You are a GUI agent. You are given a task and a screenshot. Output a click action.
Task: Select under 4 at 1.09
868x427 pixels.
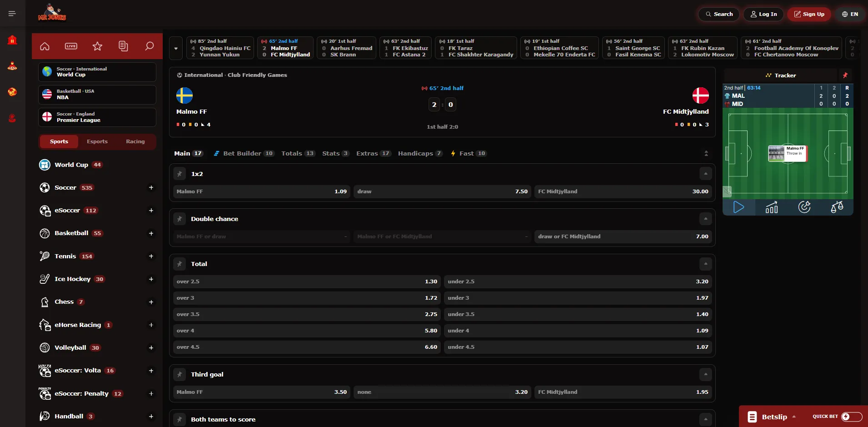[578, 331]
